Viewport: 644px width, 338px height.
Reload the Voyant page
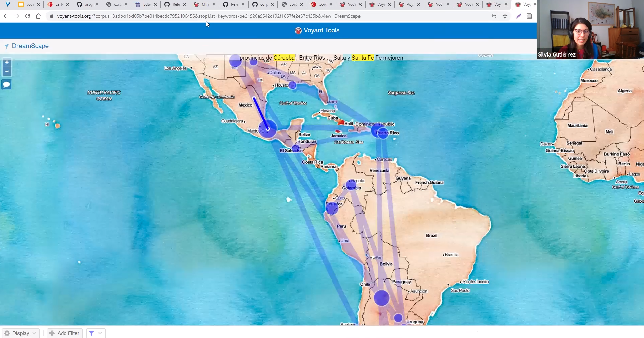pyautogui.click(x=28, y=16)
